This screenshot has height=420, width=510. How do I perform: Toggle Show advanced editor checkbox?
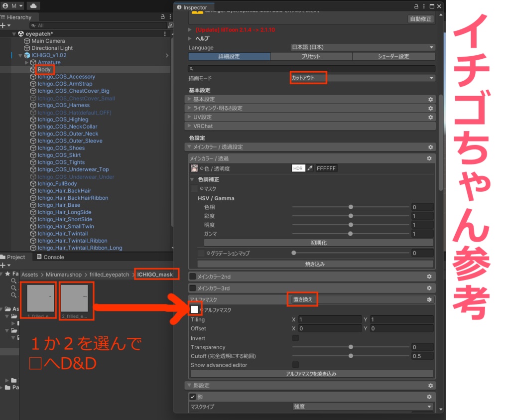tap(295, 365)
